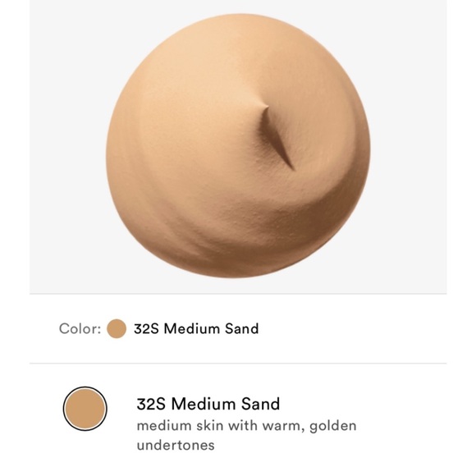The height and width of the screenshot is (476, 476).
Task: Click the 32S Medium Sand text in Color row
Action: click(x=196, y=328)
